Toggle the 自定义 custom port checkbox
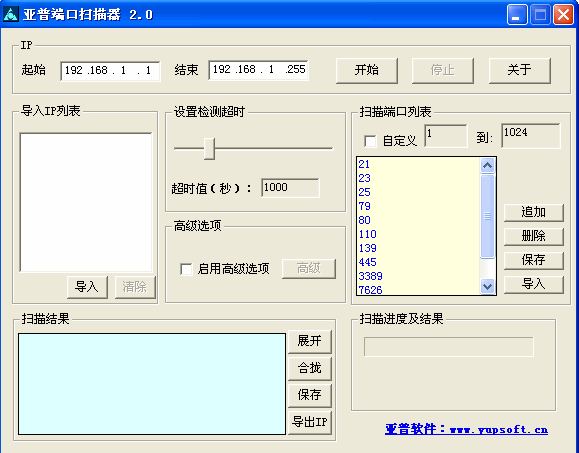Viewport: 579px width, 453px height. [x=370, y=141]
